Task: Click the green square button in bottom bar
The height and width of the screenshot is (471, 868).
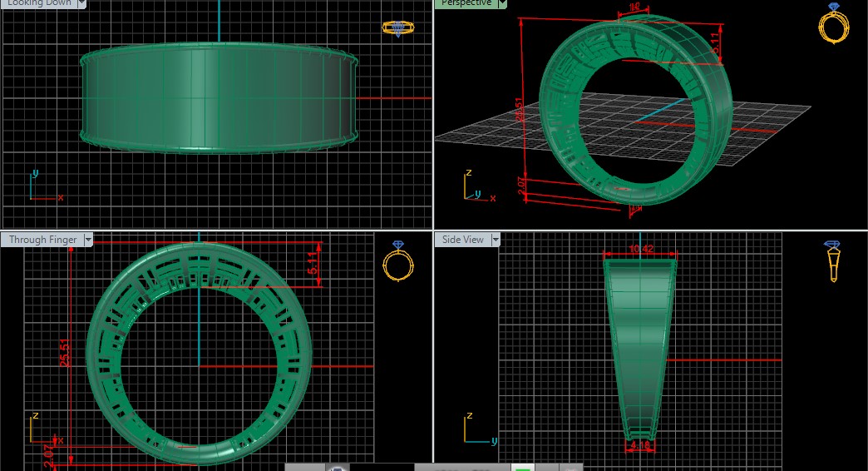Action: pos(523,467)
